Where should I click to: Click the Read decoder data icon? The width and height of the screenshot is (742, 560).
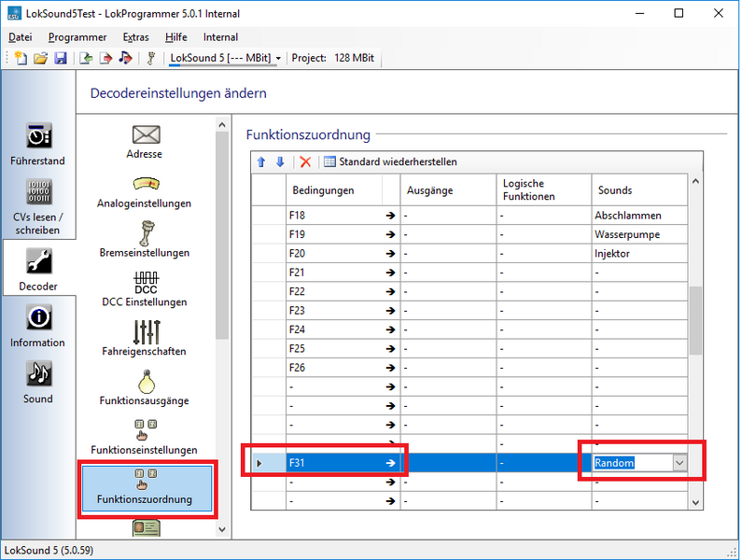(86, 58)
